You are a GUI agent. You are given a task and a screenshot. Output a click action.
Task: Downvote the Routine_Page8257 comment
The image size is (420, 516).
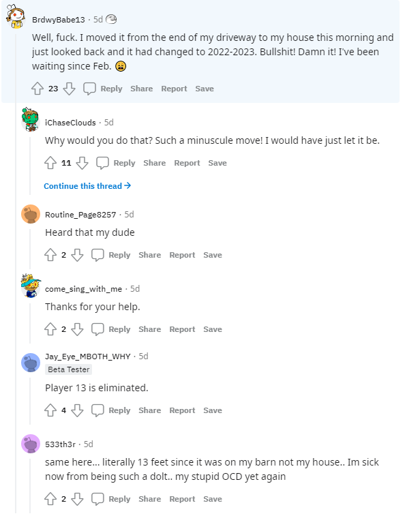tap(77, 255)
